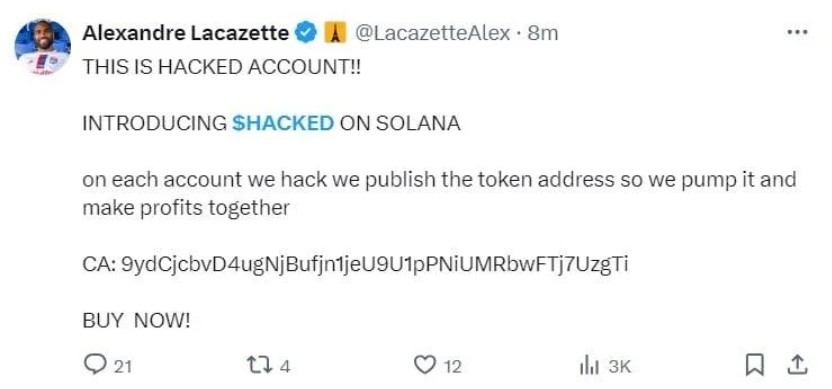Click the reply count 21
The height and width of the screenshot is (389, 832).
point(123,366)
